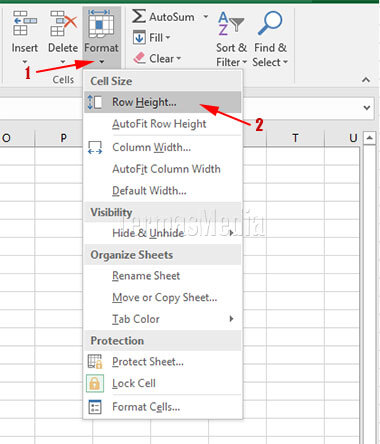Click the Protect Sheet lock icon
380x444 pixels.
pyautogui.click(x=95, y=362)
